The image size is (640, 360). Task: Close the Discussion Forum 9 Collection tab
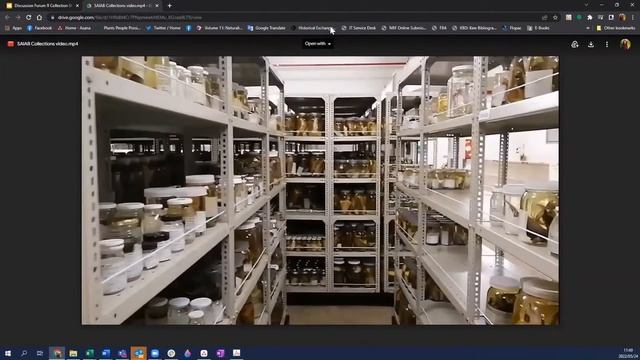[77, 6]
